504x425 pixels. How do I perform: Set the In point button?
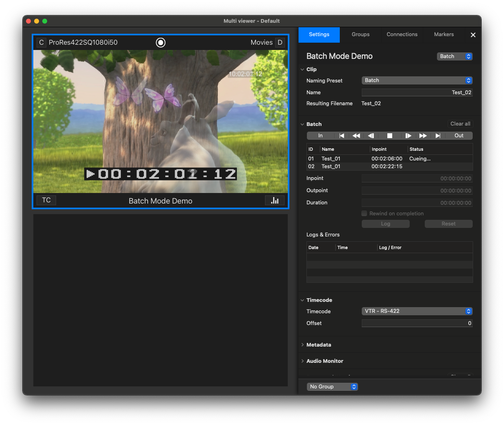[320, 136]
